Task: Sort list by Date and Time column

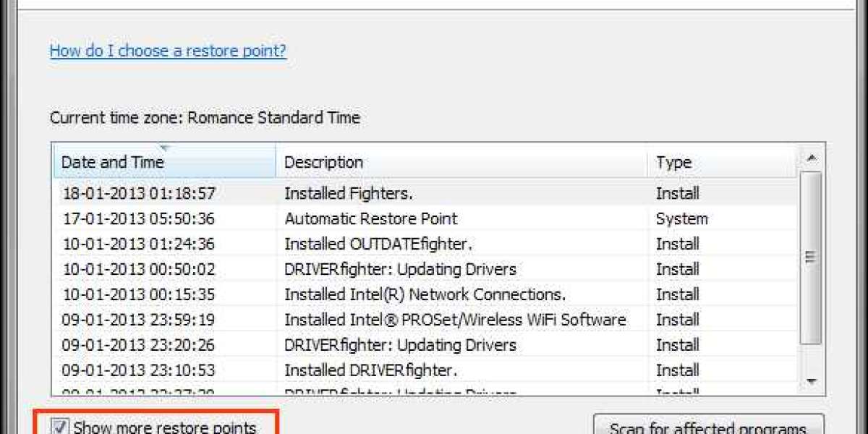Action: pos(113,162)
